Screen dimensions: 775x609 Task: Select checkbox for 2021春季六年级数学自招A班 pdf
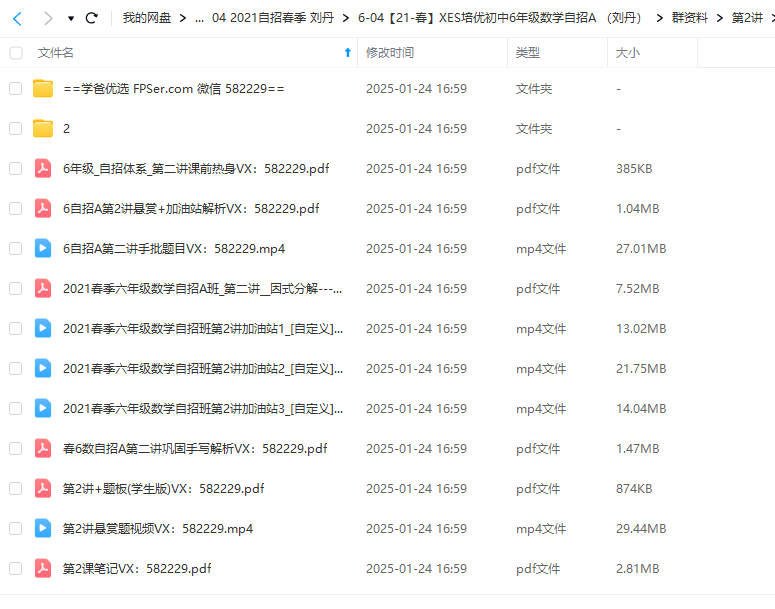[16, 288]
